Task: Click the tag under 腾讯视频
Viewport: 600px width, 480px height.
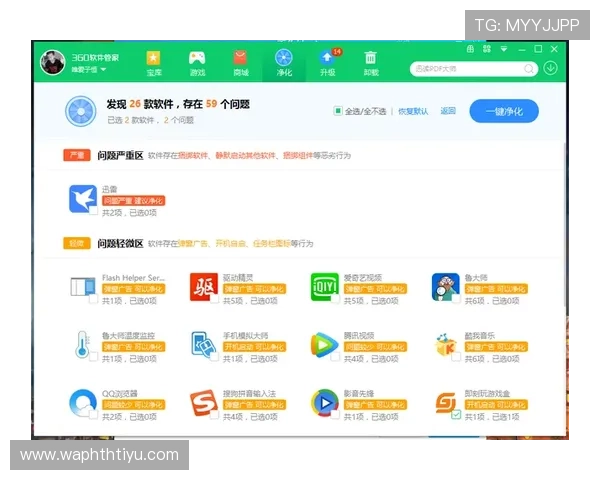Action: coord(375,347)
